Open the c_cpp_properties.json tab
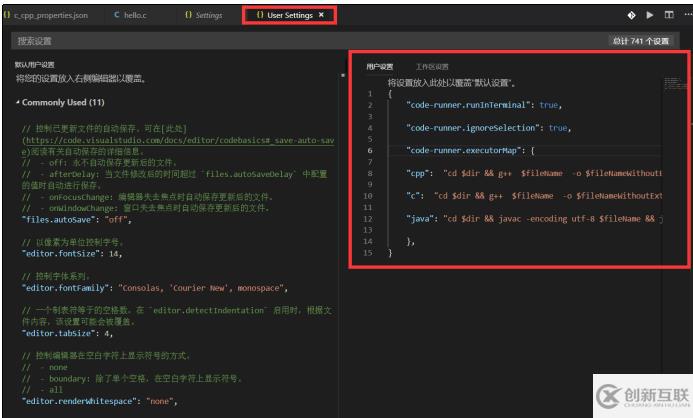 coord(46,15)
